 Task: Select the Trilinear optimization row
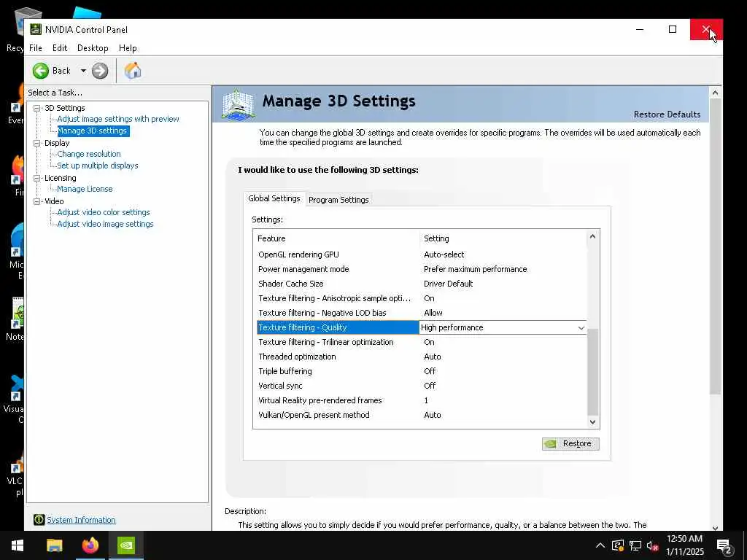pyautogui.click(x=422, y=343)
